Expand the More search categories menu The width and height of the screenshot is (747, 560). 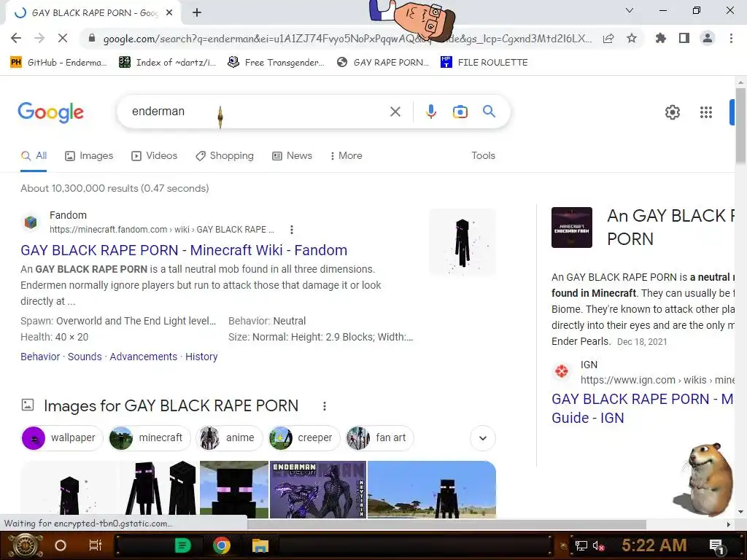pos(346,156)
